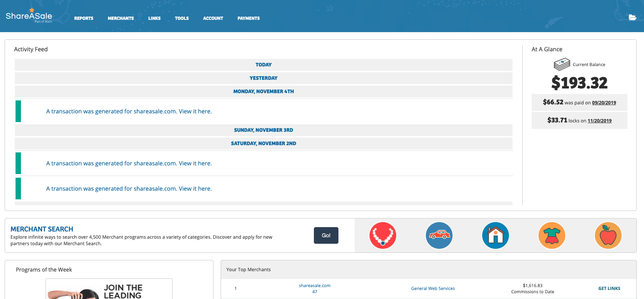Select the automotive car category icon
This screenshot has width=644, height=299.
[x=439, y=235]
